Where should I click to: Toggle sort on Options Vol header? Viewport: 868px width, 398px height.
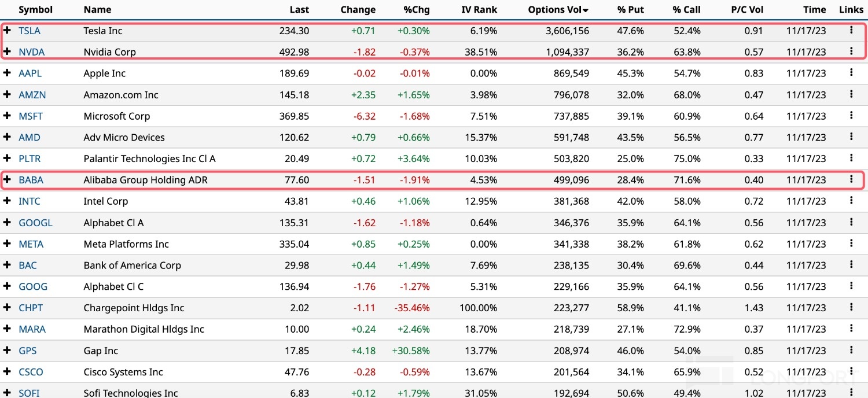[558, 9]
